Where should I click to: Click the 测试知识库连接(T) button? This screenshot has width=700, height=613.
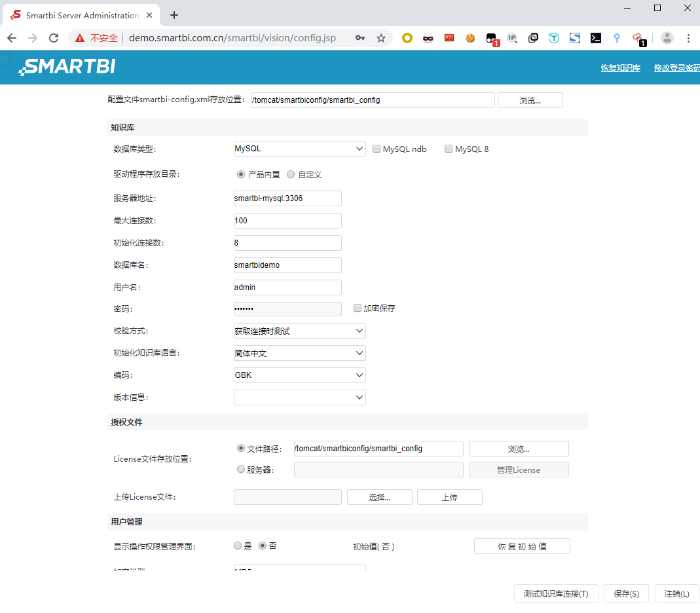(x=556, y=593)
